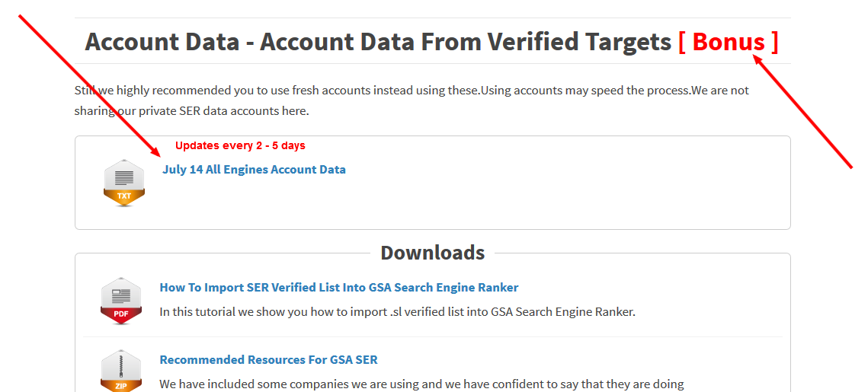This screenshot has height=392, width=868.
Task: Click the red [ Bonus ] label
Action: [x=729, y=42]
